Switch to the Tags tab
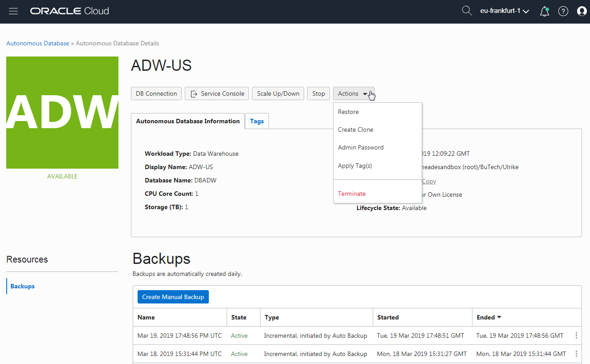 [257, 121]
